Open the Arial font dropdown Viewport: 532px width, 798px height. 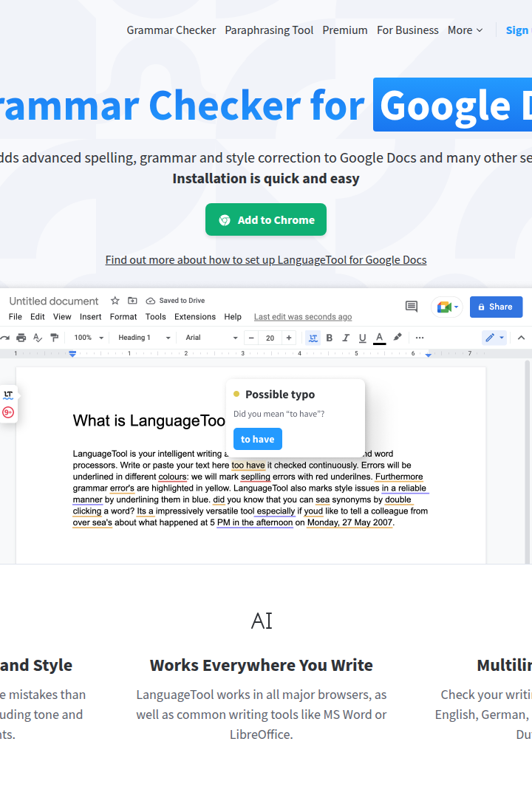click(x=211, y=338)
